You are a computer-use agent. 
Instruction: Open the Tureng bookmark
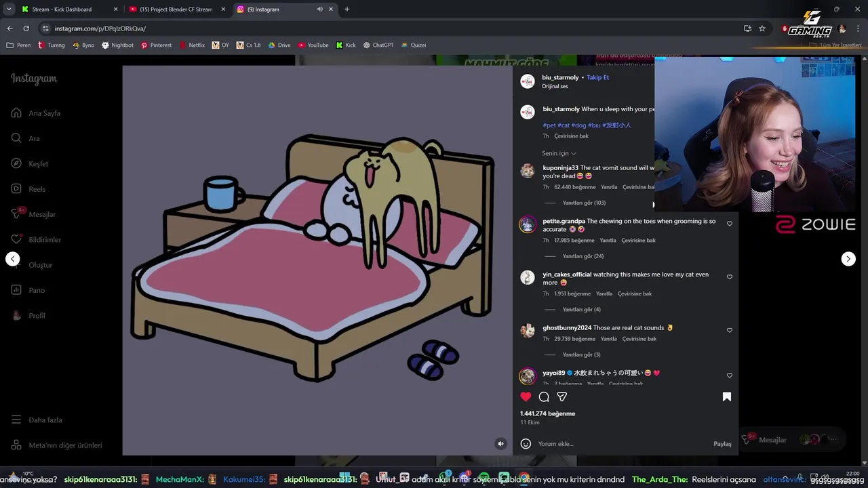(51, 45)
